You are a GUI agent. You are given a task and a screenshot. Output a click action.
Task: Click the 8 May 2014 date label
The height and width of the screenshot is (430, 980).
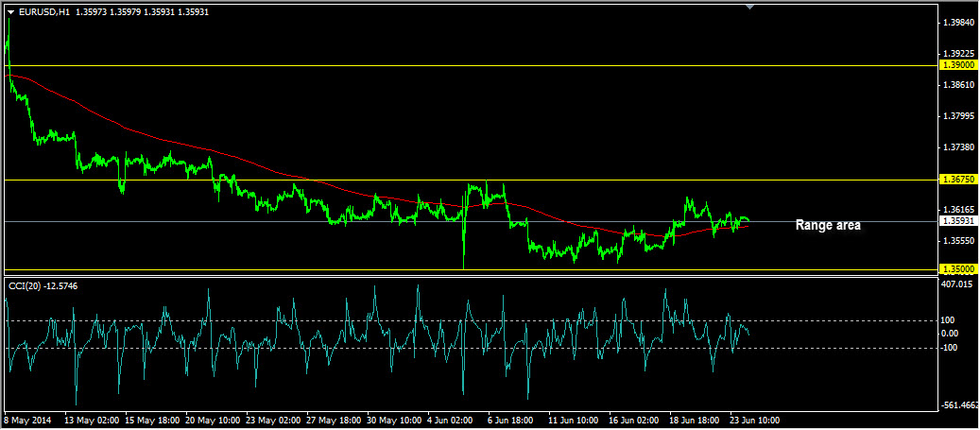coord(28,419)
